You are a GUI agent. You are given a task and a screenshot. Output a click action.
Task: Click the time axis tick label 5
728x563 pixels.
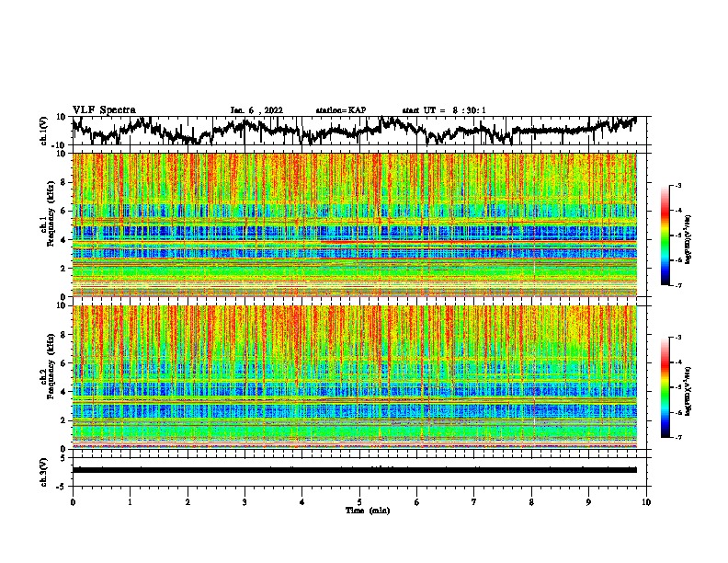click(359, 502)
